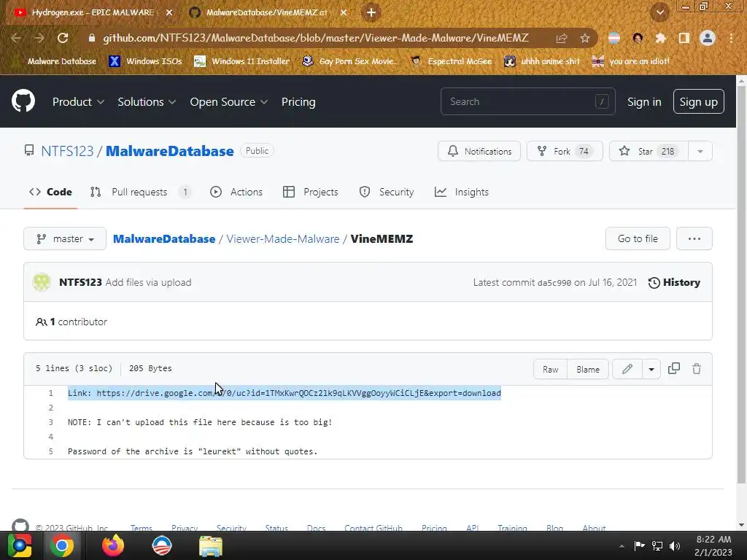Close the MalwareDatabase GitHub tab
The image size is (747, 560).
click(344, 12)
